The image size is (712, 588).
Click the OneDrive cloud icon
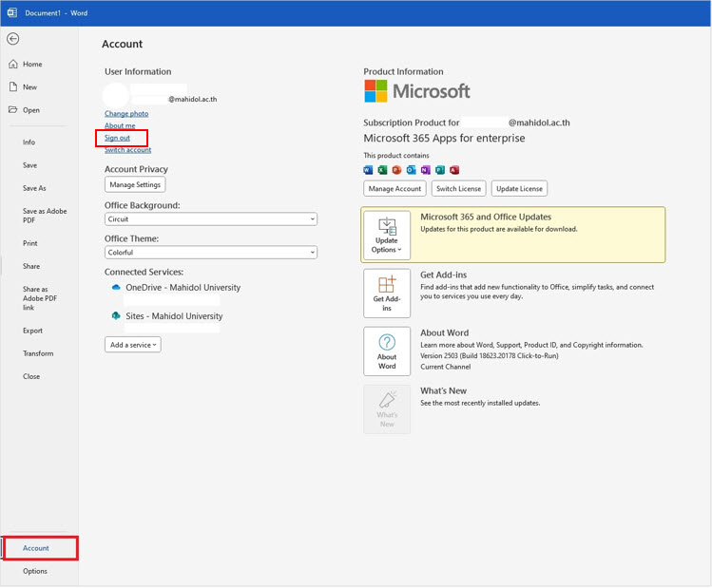[x=116, y=287]
